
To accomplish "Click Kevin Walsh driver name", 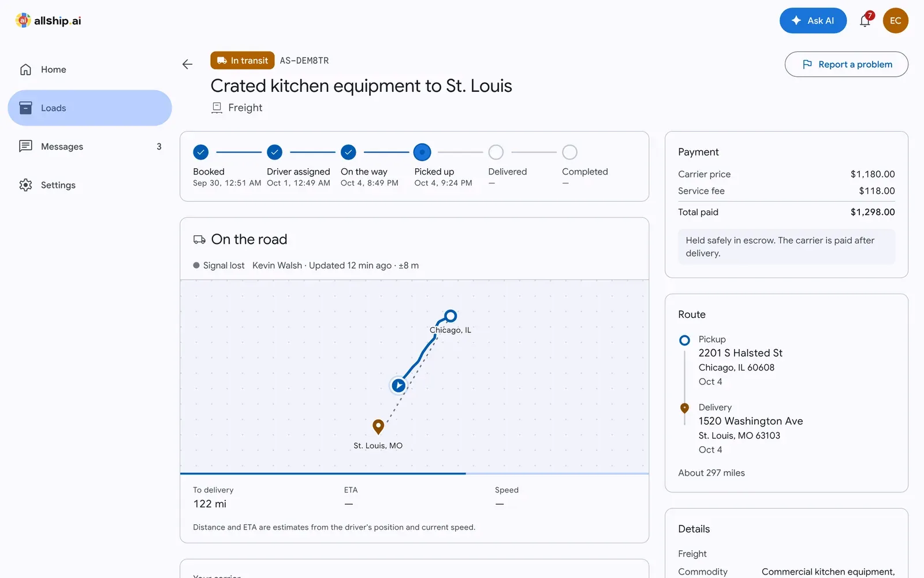I will coord(277,265).
